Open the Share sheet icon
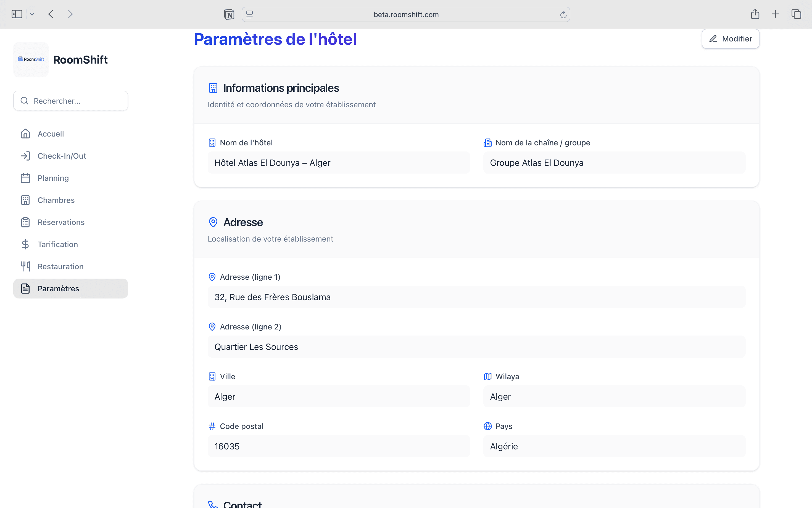 click(x=755, y=14)
